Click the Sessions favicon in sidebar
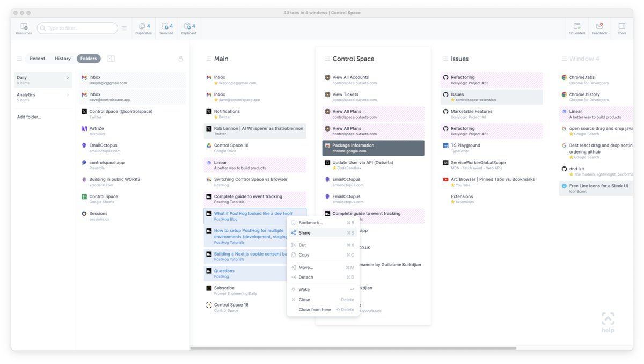This screenshot has height=364, width=644. 84,214
